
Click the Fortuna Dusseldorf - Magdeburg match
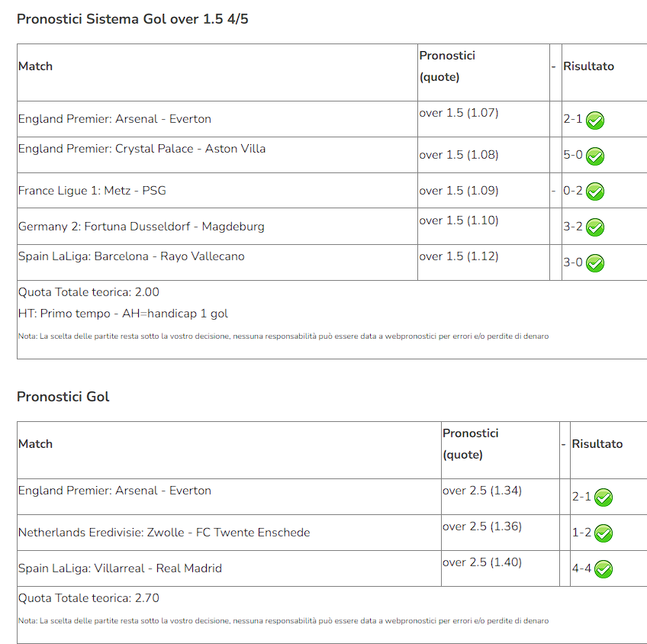tap(141, 227)
